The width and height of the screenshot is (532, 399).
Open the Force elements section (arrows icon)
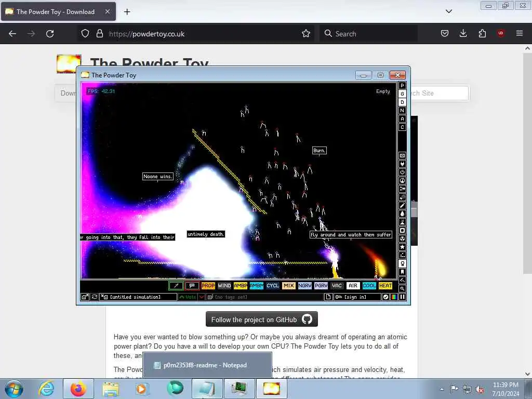coord(402,189)
